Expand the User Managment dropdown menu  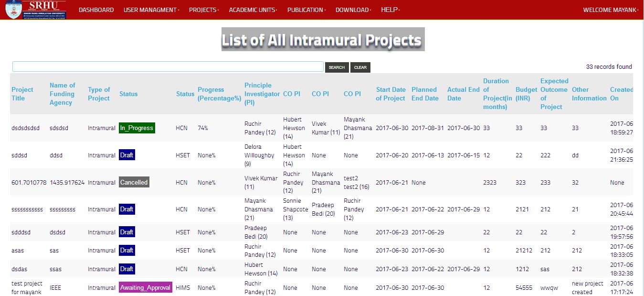click(151, 10)
